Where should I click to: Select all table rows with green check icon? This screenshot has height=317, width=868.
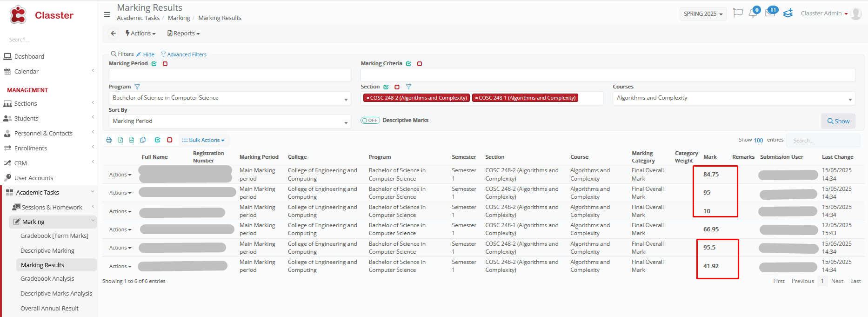pos(158,140)
